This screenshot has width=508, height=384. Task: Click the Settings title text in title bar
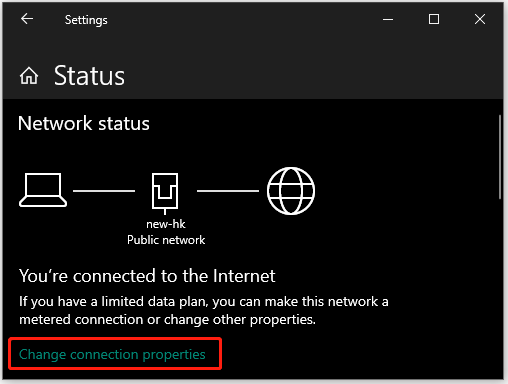86,20
